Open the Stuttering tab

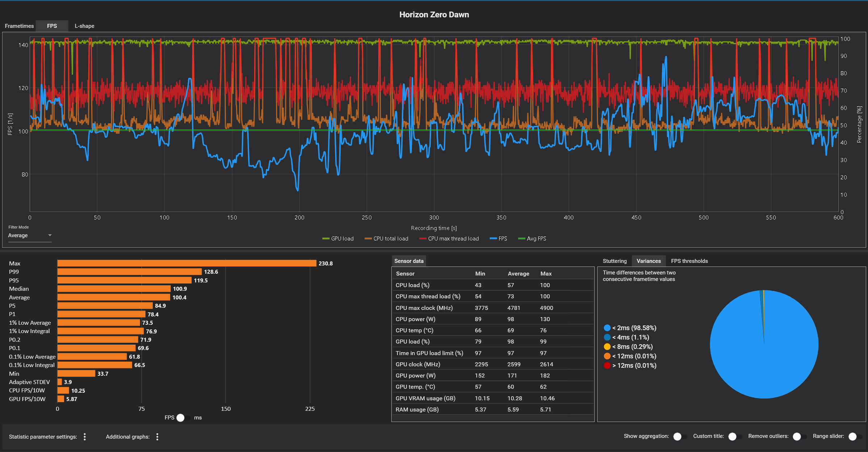point(614,261)
